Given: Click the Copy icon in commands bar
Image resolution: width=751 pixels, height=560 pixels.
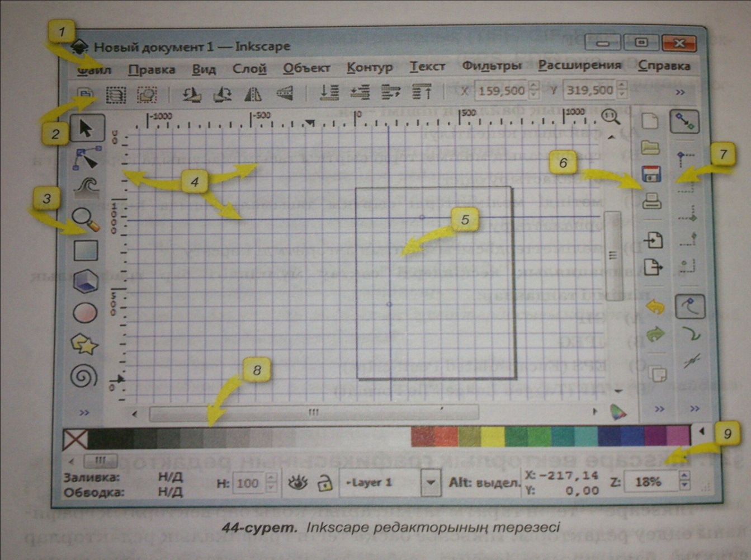Looking at the screenshot, I should point(658,373).
